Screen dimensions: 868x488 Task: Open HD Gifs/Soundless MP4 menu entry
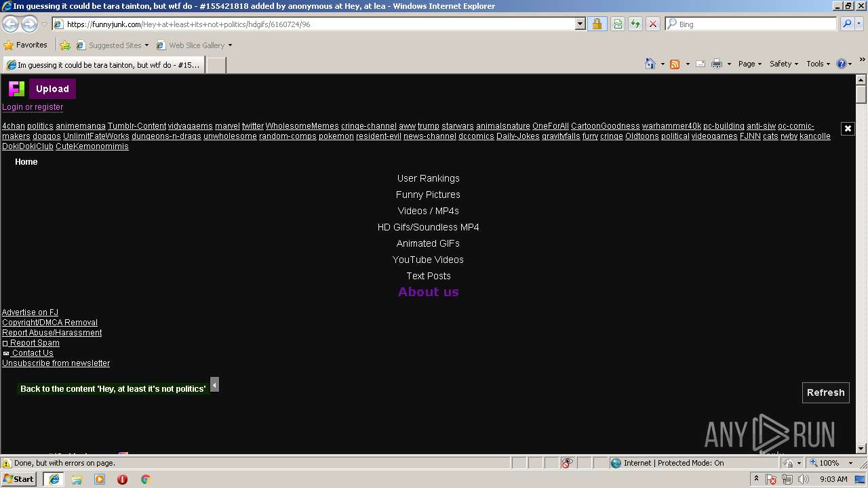429,227
